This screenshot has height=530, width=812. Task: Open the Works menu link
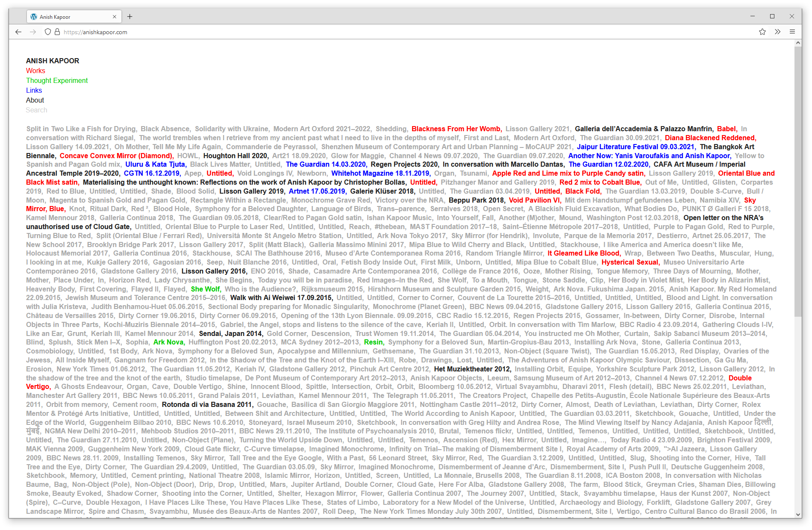click(x=35, y=71)
